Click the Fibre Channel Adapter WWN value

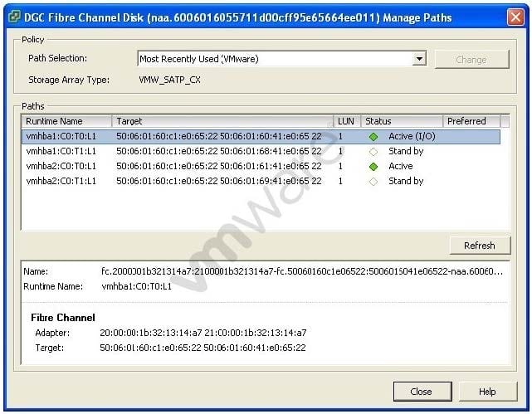203,333
